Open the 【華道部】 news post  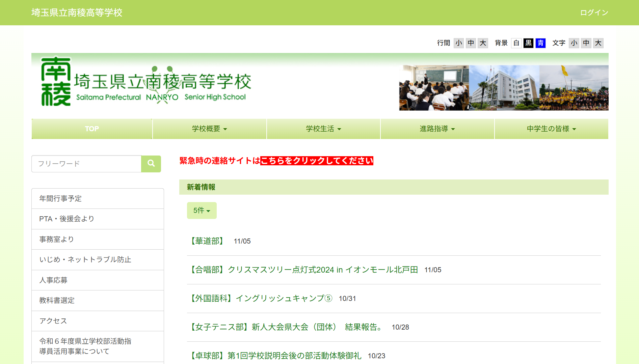tap(207, 241)
